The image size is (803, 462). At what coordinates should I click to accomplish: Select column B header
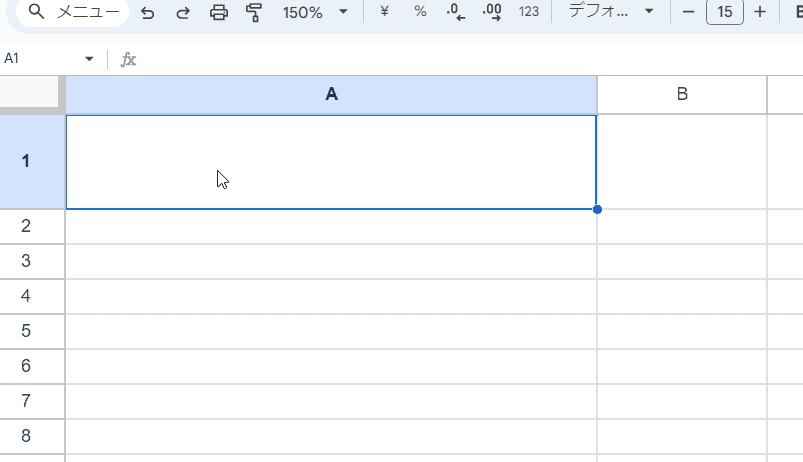point(682,95)
